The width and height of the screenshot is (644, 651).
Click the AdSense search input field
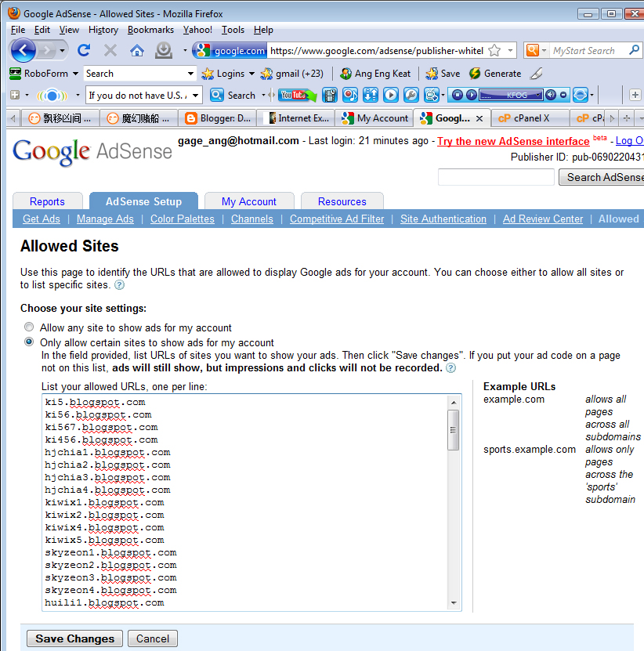coord(496,177)
